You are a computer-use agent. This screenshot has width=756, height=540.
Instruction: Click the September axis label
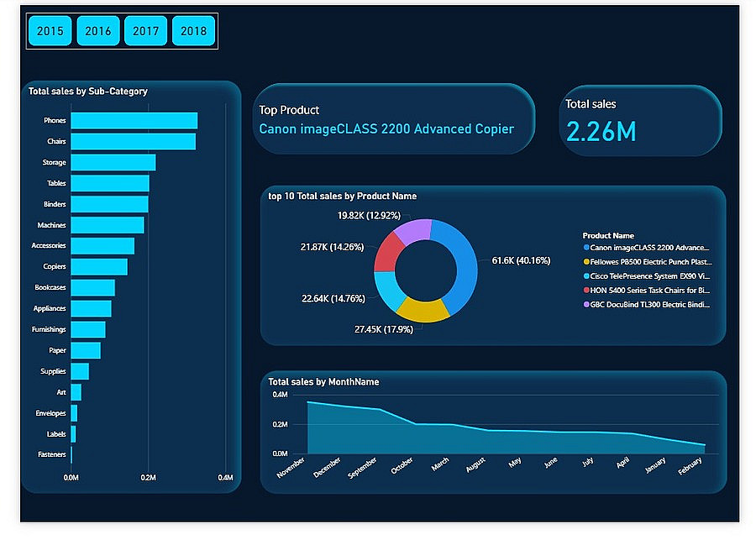(x=363, y=468)
